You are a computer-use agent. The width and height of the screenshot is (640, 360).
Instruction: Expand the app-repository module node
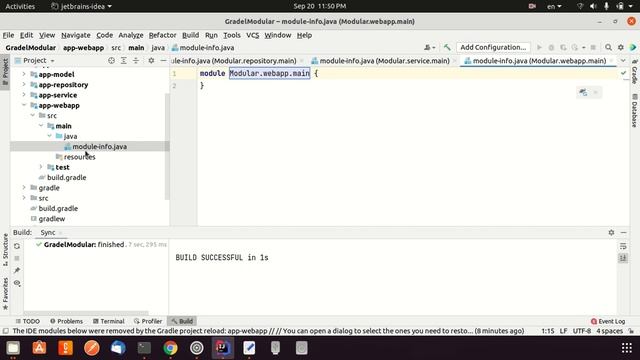click(x=24, y=84)
